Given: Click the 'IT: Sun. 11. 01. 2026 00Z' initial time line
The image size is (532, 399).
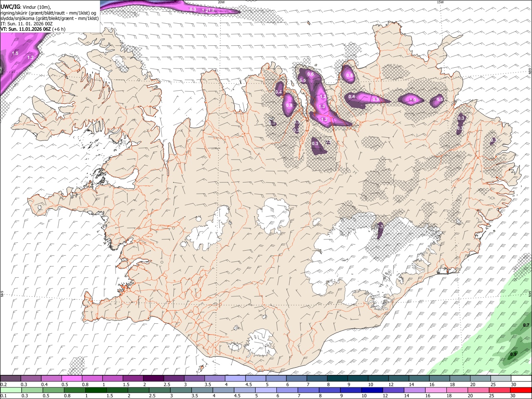Looking at the screenshot, I should [x=26, y=24].
